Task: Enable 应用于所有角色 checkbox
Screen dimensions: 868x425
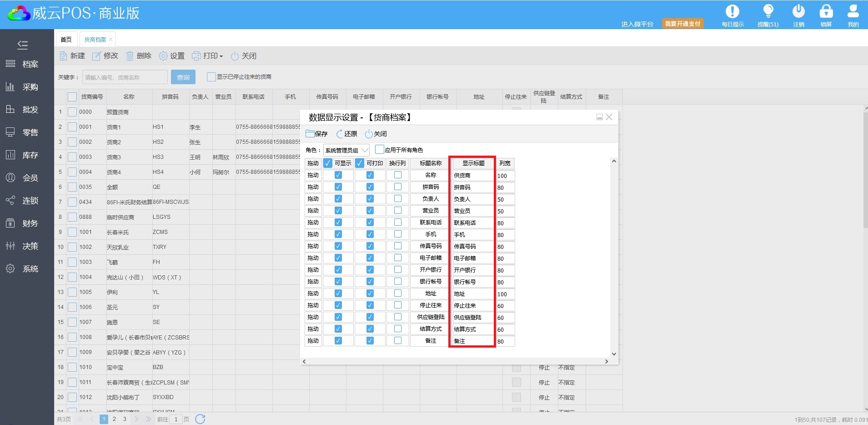Action: coord(379,149)
